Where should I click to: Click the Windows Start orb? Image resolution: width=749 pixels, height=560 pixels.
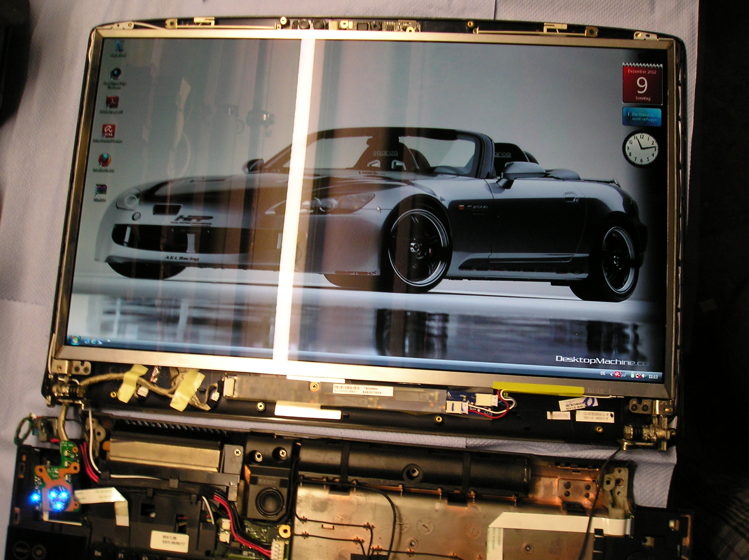[x=75, y=340]
